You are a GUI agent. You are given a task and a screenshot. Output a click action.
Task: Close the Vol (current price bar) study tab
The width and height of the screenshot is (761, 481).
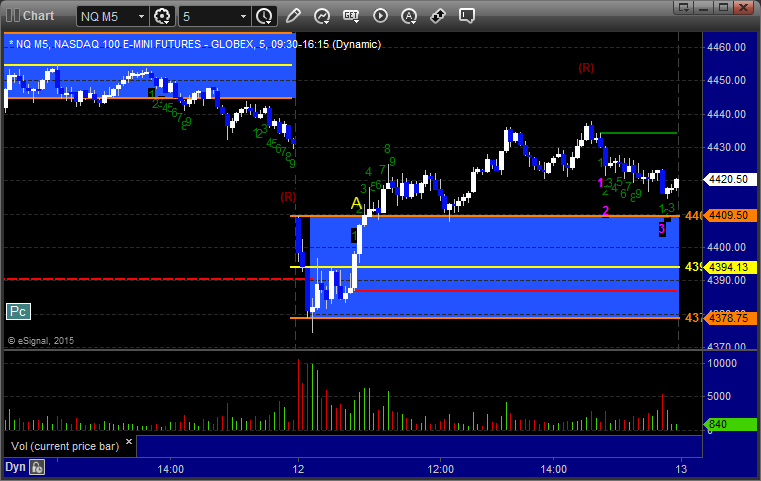coord(129,442)
